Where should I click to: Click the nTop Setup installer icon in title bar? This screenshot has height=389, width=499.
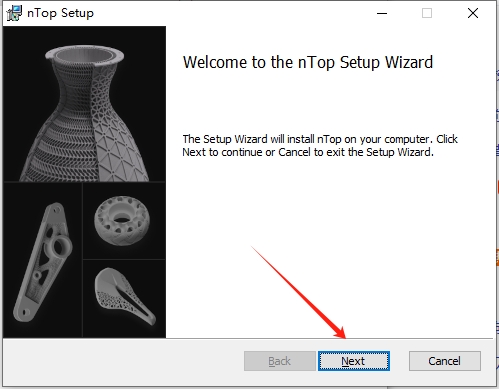[x=14, y=13]
